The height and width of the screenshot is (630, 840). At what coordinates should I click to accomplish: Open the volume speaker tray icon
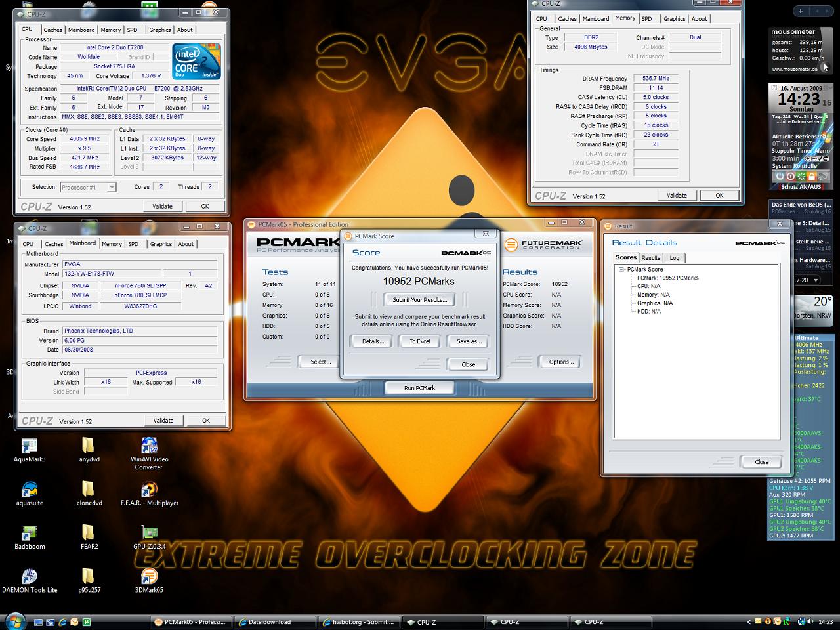(x=811, y=621)
